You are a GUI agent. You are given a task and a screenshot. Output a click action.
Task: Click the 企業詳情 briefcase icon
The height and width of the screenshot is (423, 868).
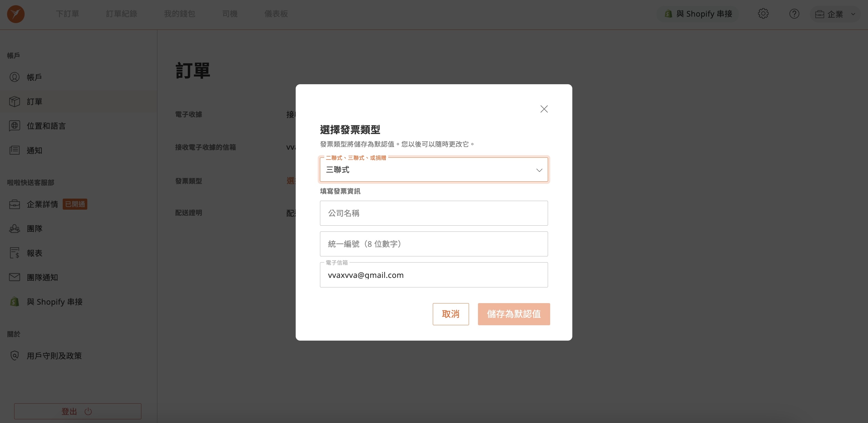pos(14,204)
